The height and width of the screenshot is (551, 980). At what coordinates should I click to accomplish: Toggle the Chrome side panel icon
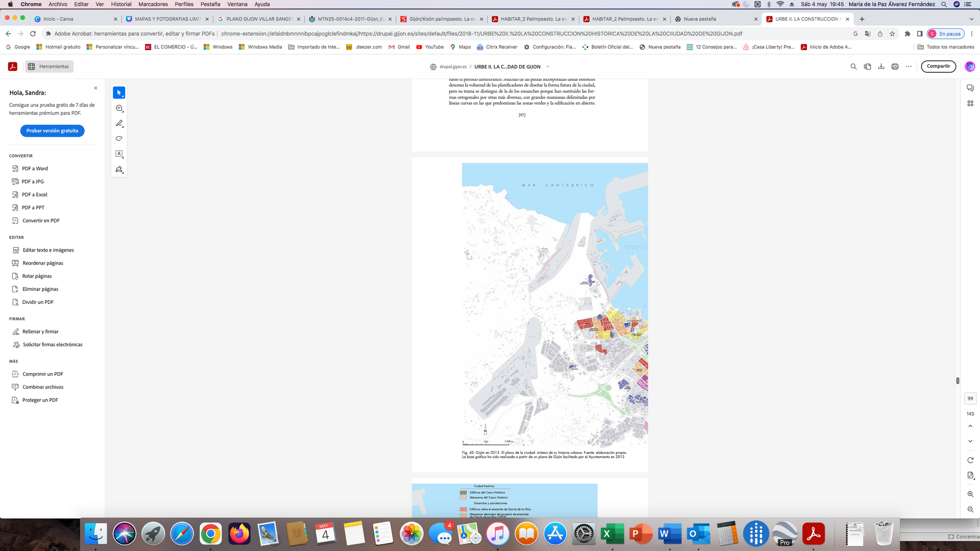919,34
